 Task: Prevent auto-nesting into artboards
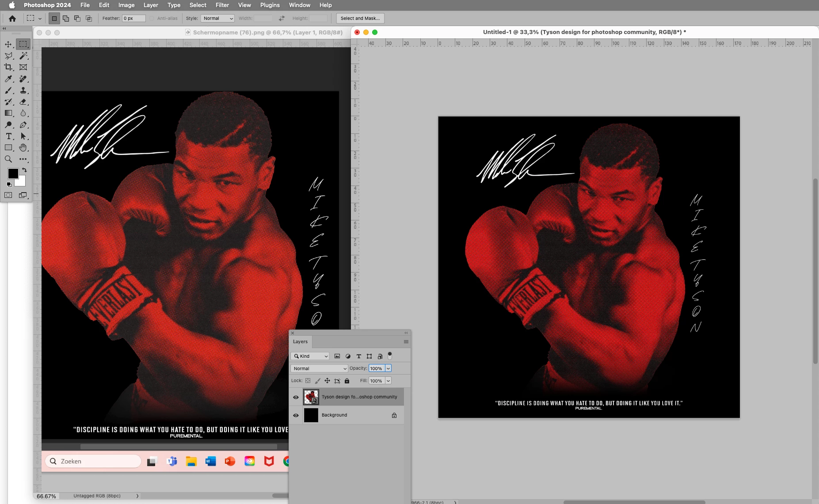point(337,381)
